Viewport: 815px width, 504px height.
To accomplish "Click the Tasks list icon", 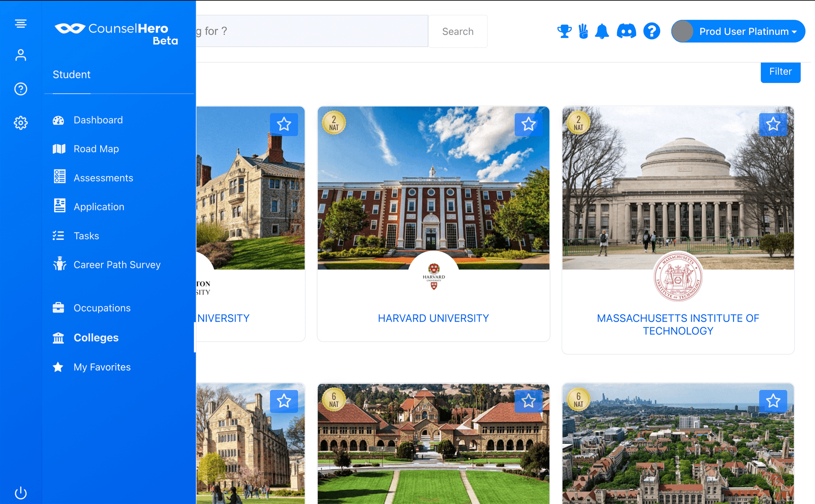I will click(x=59, y=236).
